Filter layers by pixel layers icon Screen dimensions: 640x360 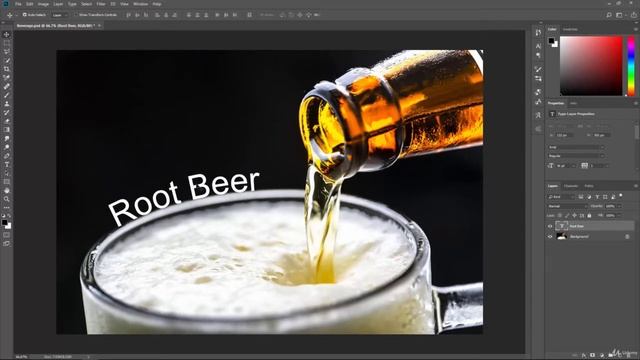[x=581, y=197]
